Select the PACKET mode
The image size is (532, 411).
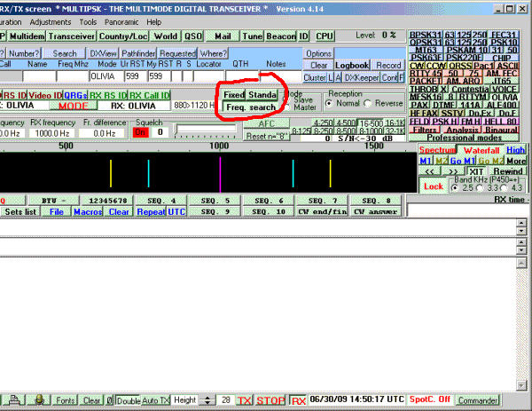click(x=425, y=81)
